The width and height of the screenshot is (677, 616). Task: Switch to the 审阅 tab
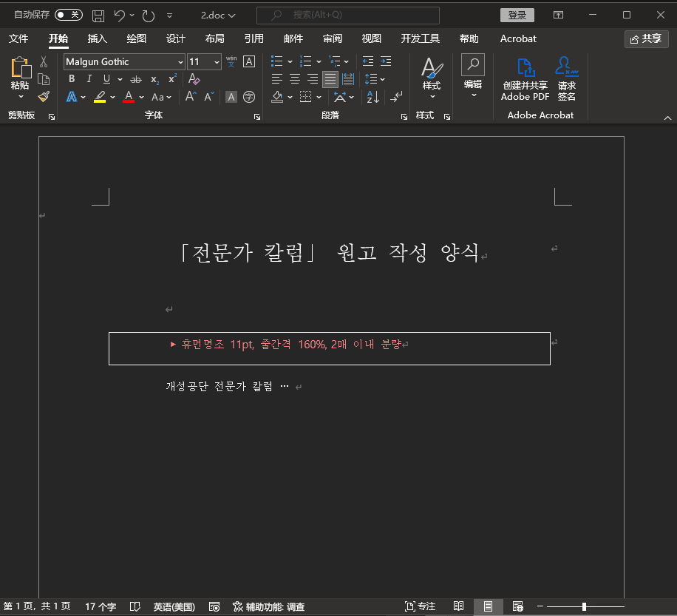(x=333, y=39)
